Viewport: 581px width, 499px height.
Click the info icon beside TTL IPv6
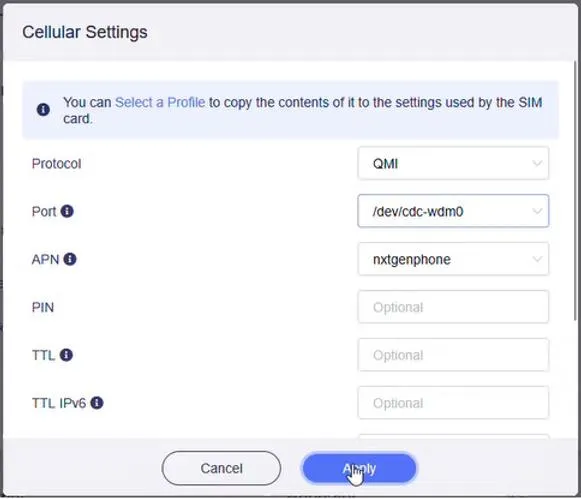(x=97, y=403)
